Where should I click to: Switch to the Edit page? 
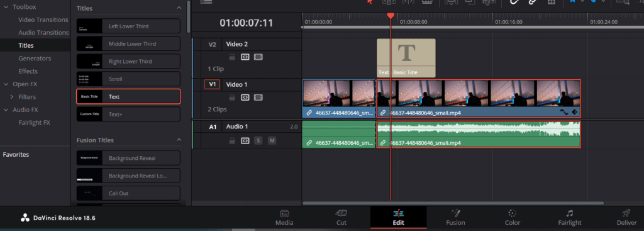tap(398, 218)
